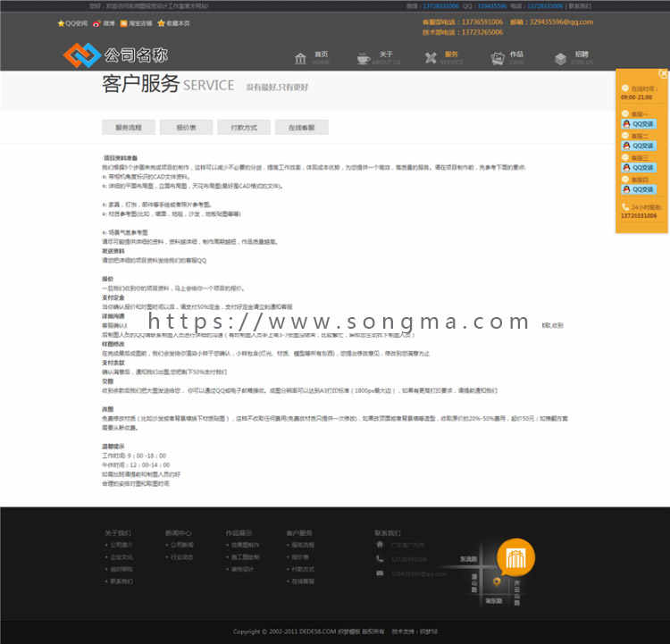Click the footer email envelope icon
Image resolution: width=670 pixels, height=644 pixels.
[x=380, y=573]
